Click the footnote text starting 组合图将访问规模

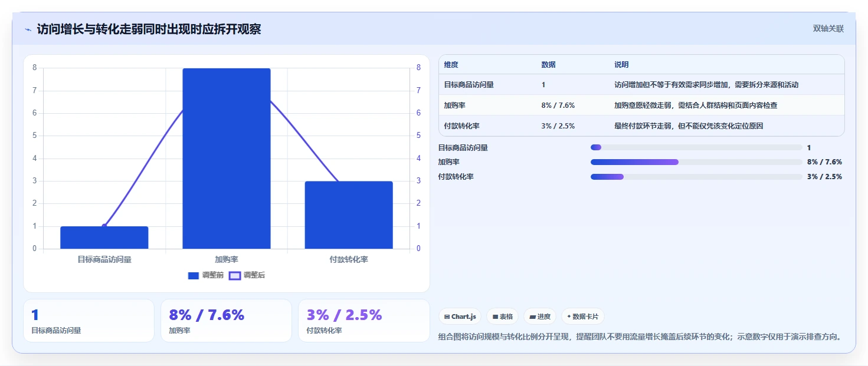point(639,337)
